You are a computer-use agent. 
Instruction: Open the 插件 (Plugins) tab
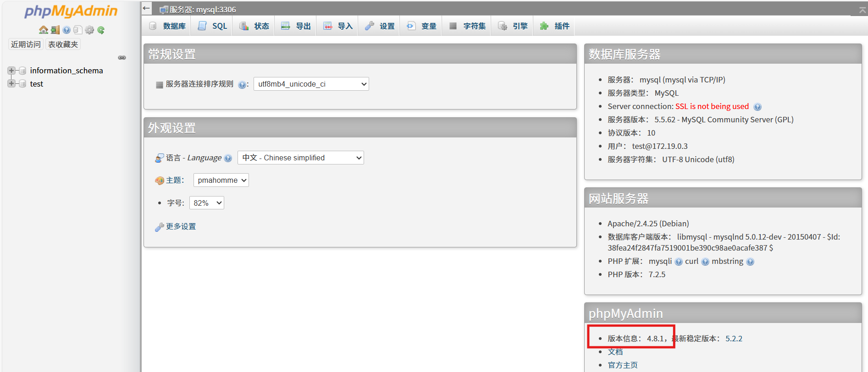[554, 26]
